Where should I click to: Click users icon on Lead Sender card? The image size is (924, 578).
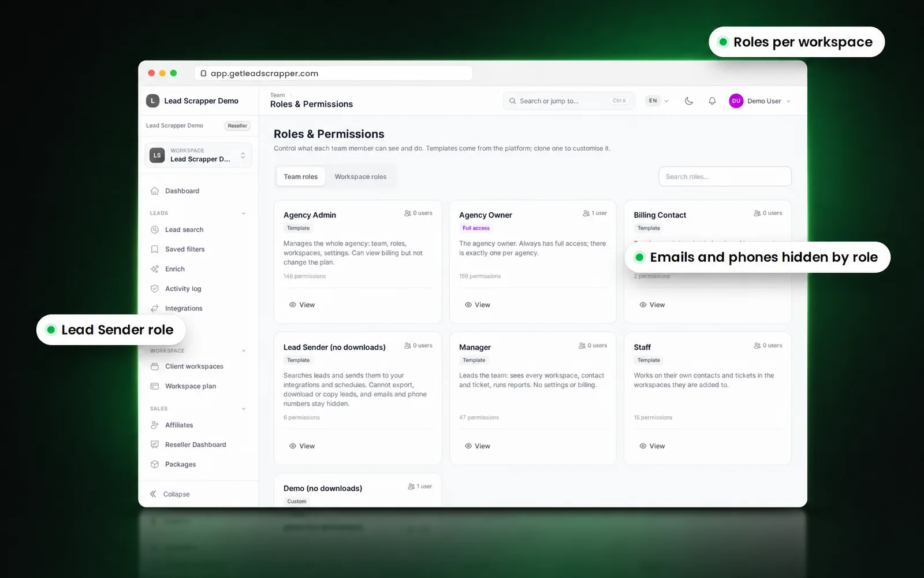pos(408,346)
